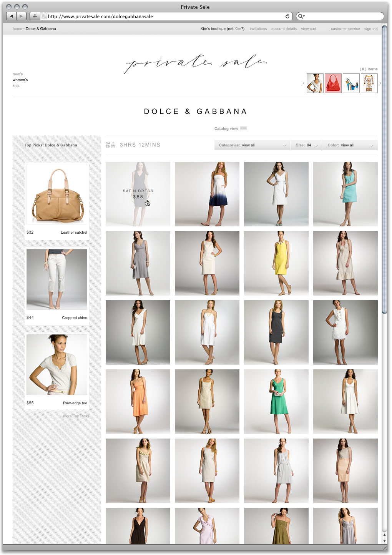392x555 pixels.
Task: Go to home via the breadcrumb
Action: point(17,29)
